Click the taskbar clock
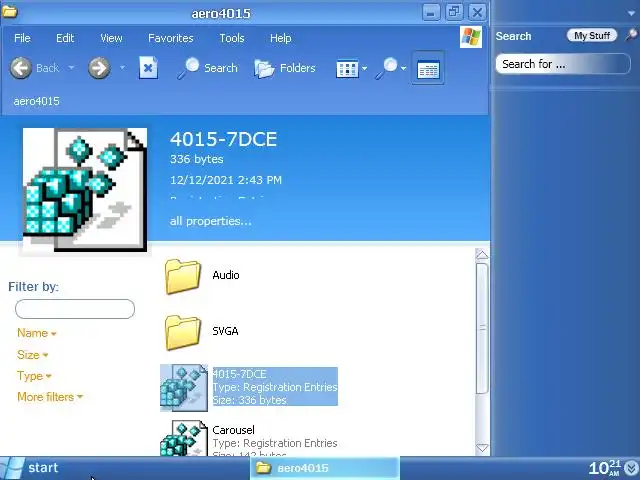640x480 pixels. coord(605,468)
